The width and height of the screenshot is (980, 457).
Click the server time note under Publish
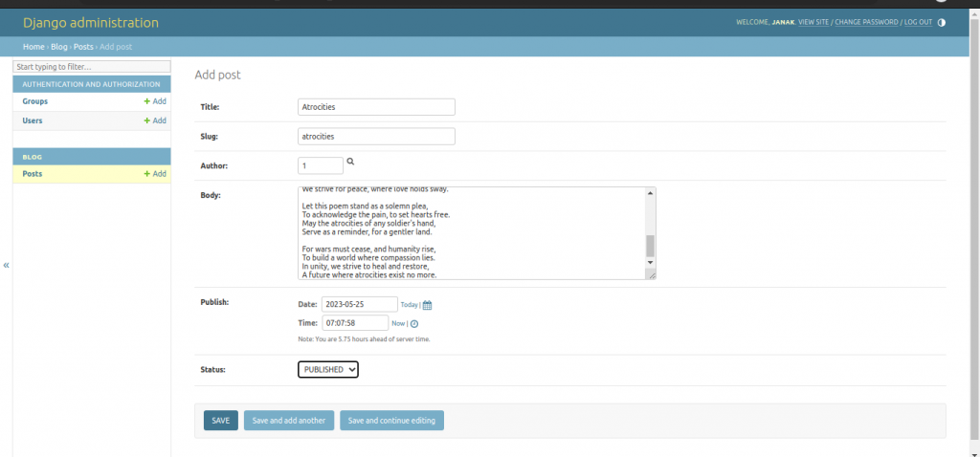point(364,339)
